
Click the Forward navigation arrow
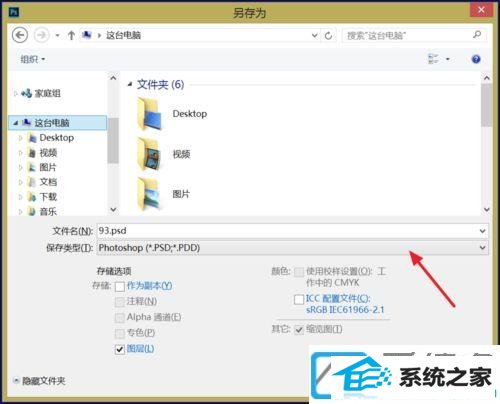(42, 35)
